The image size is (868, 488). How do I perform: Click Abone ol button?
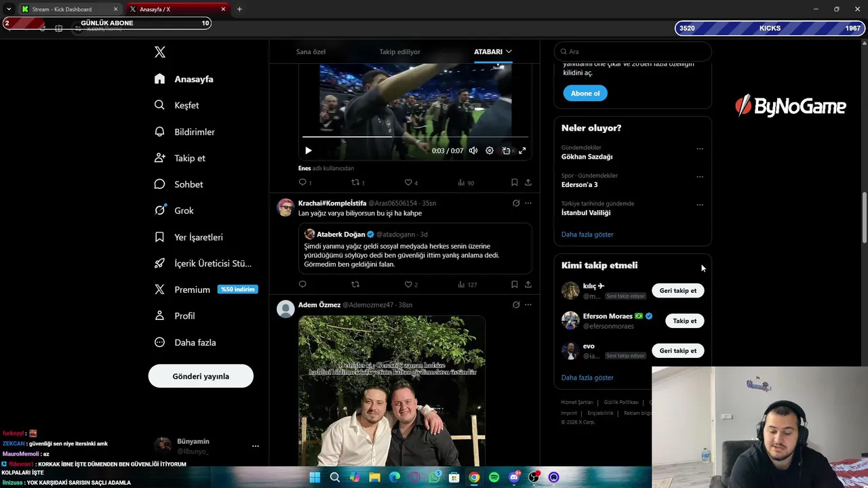click(x=585, y=94)
